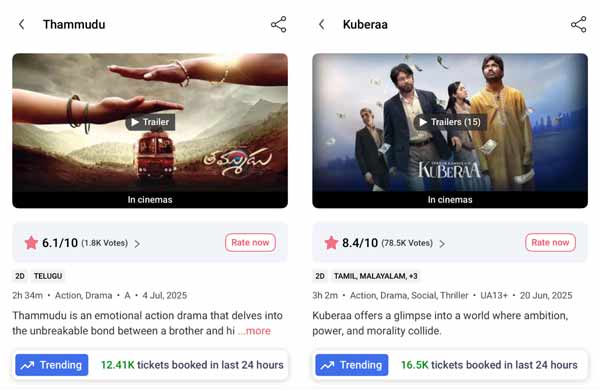Click the Kuberaa rating star icon
Image resolution: width=600 pixels, height=390 pixels.
click(x=331, y=243)
